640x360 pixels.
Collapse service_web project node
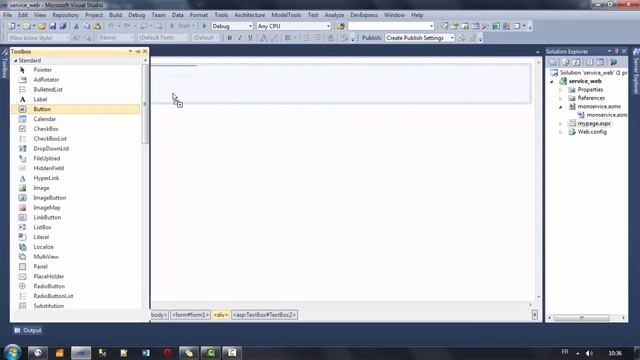click(552, 81)
